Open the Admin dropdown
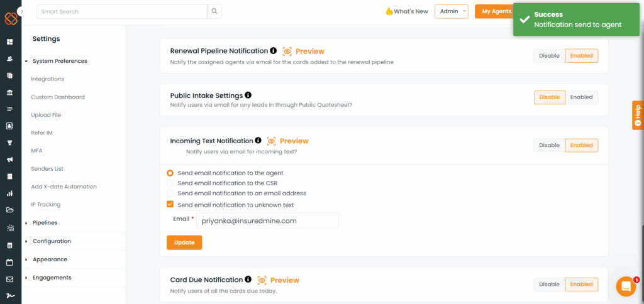Viewport: 644px width, 304px height. [452, 11]
